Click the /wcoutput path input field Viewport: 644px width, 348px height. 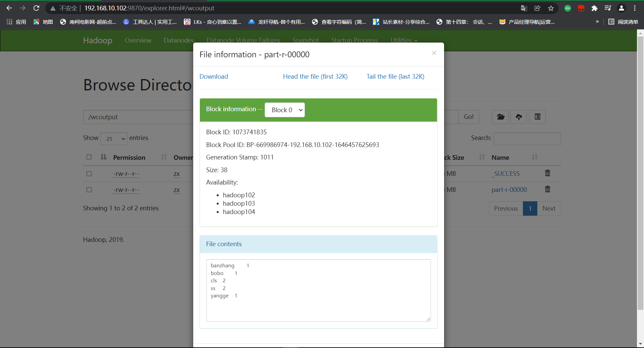click(x=138, y=117)
